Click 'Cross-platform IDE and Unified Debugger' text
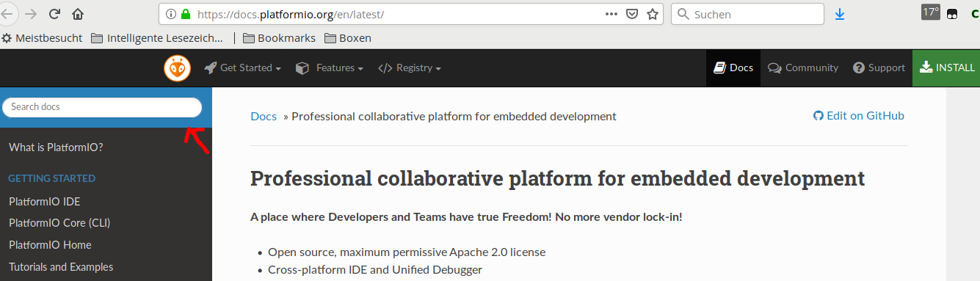The width and height of the screenshot is (980, 281). click(x=375, y=270)
